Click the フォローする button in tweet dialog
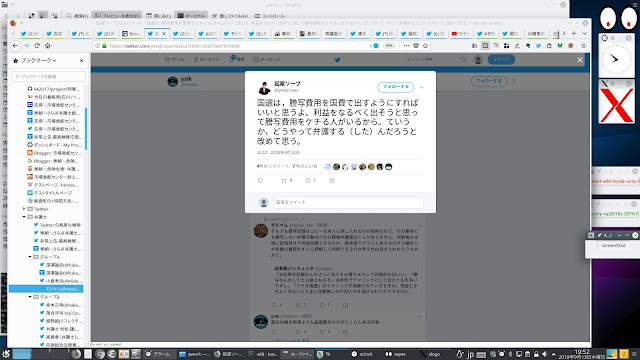This screenshot has height=360, width=640. click(396, 87)
